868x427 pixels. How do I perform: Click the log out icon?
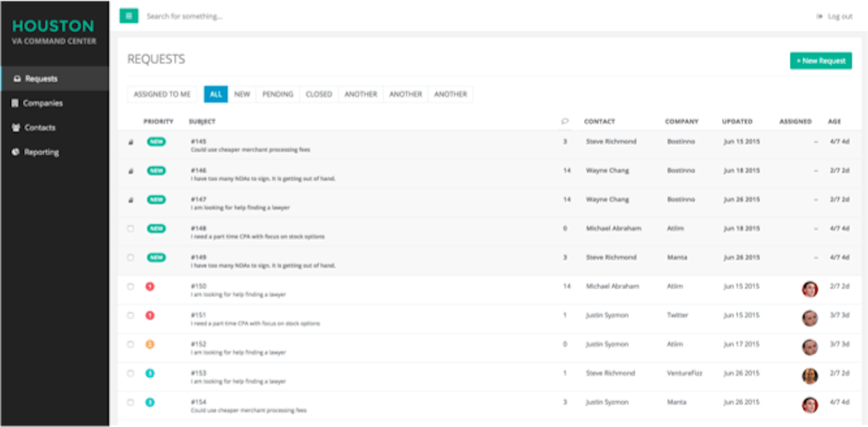pyautogui.click(x=819, y=16)
